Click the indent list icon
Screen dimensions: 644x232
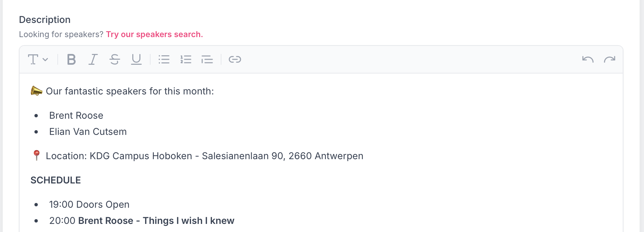pyautogui.click(x=207, y=60)
